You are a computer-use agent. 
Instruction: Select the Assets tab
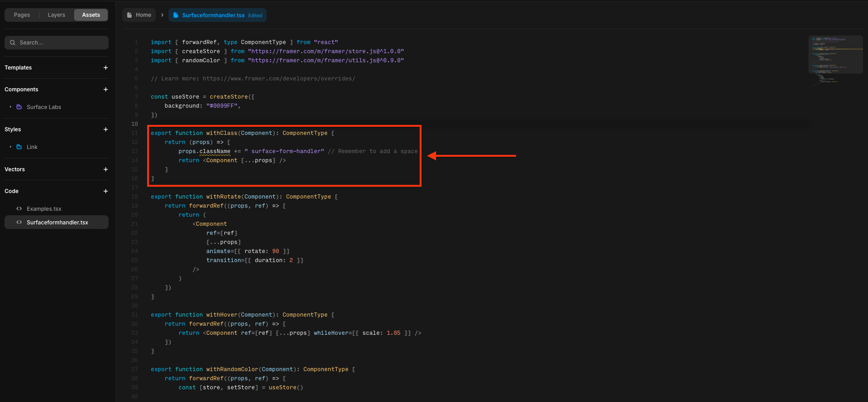91,15
